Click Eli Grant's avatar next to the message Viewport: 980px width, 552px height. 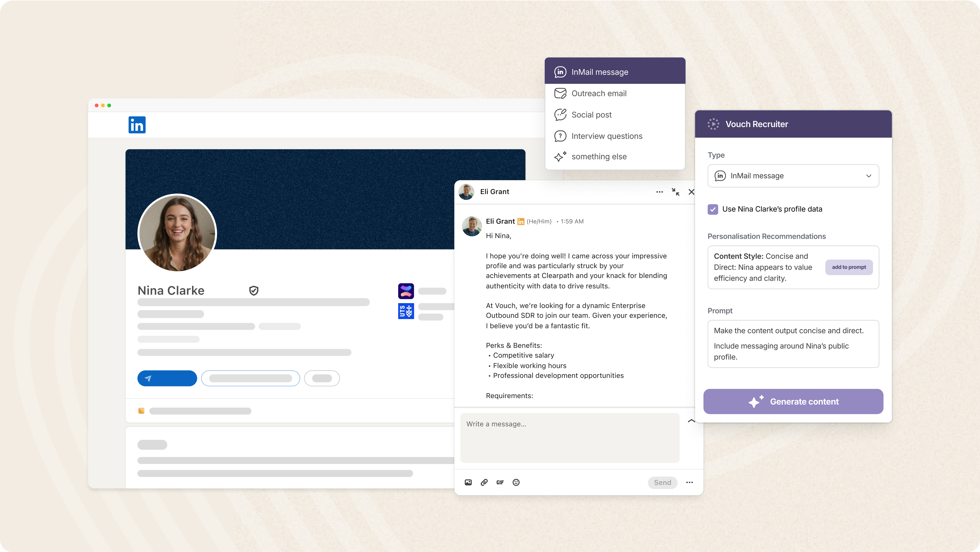(x=472, y=227)
